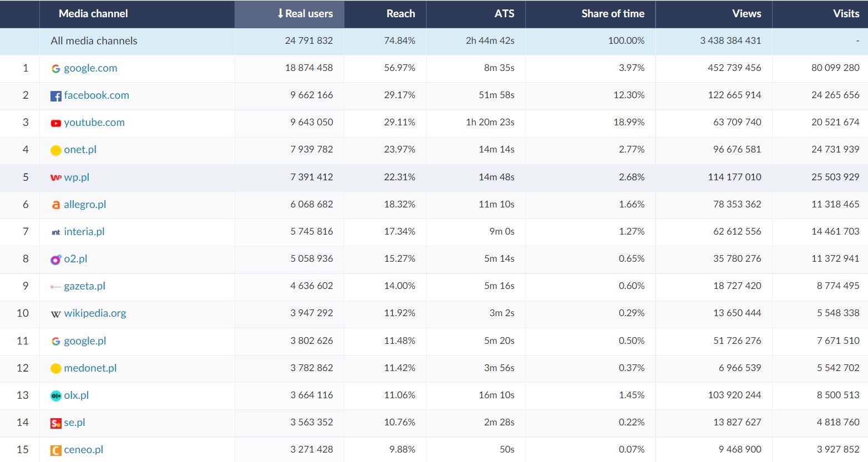
Task: Click the orange Ceneo icon
Action: [x=56, y=450]
